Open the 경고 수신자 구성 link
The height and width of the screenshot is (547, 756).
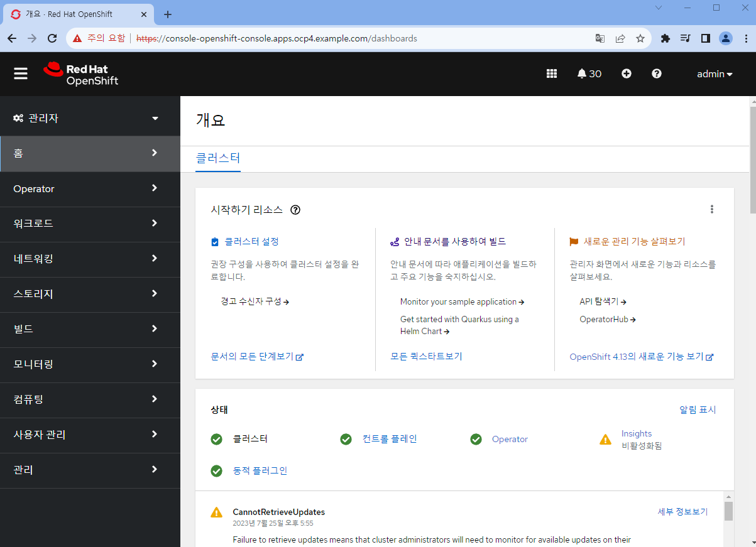click(255, 301)
